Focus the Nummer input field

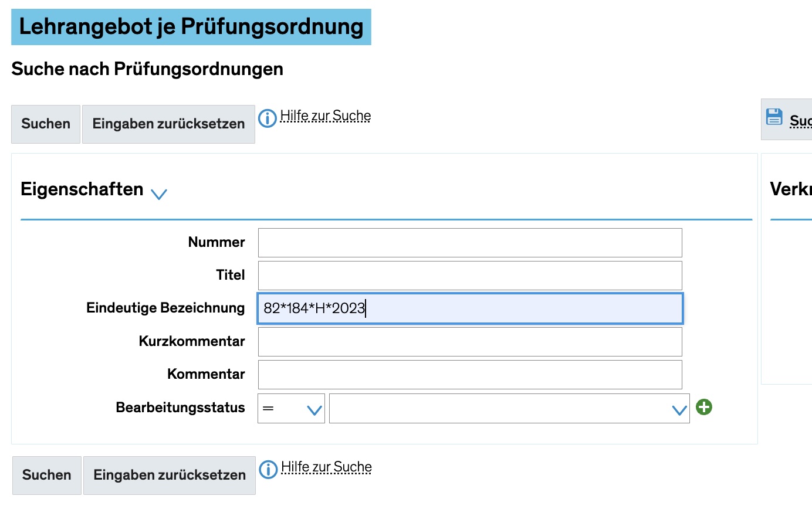[x=470, y=243]
